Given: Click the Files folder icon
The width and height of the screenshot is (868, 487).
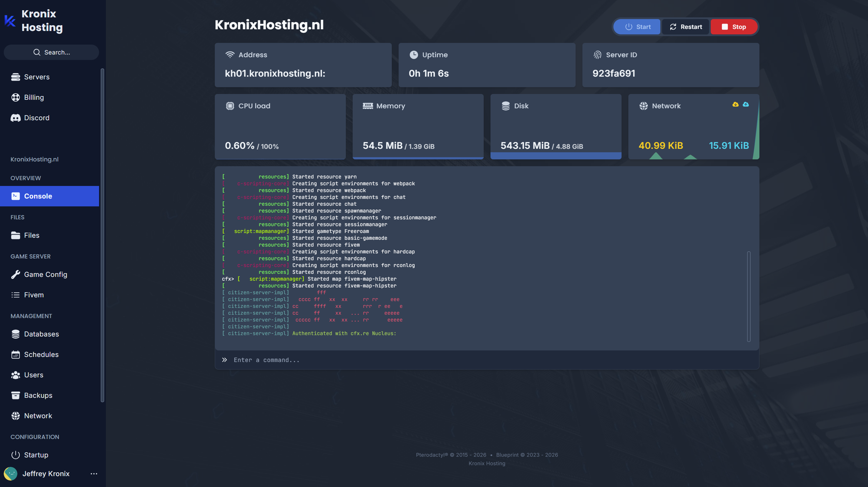Looking at the screenshot, I should 16,235.
